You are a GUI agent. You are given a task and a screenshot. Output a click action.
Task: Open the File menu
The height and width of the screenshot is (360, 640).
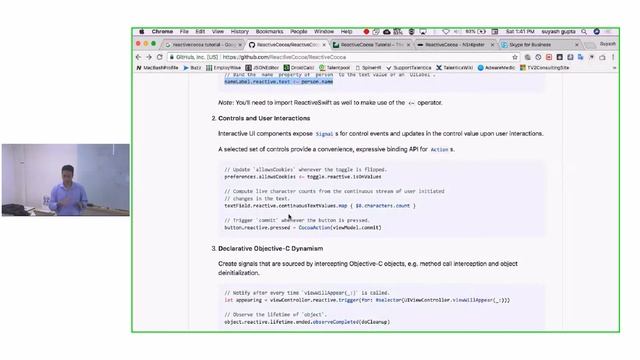tap(184, 31)
